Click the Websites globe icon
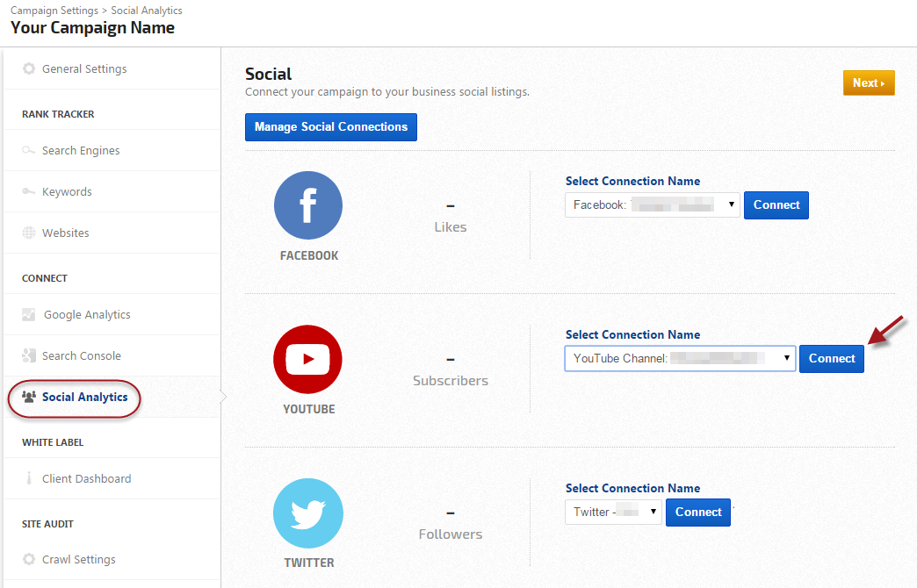Viewport: 917px width, 588px height. click(x=29, y=233)
